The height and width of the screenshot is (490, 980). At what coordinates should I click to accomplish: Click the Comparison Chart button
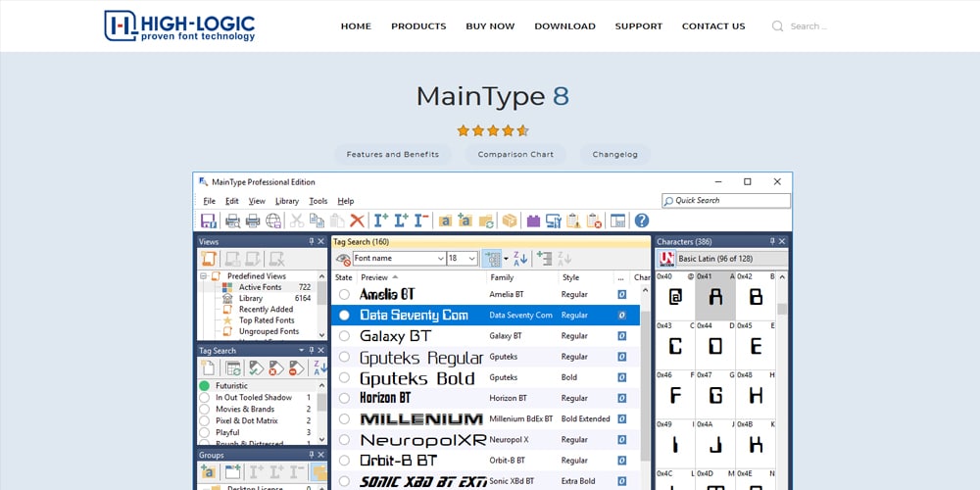pyautogui.click(x=515, y=155)
